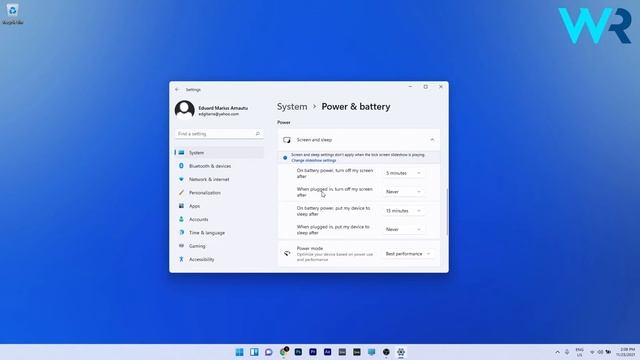Select Apps in the Settings sidebar

pos(219,206)
